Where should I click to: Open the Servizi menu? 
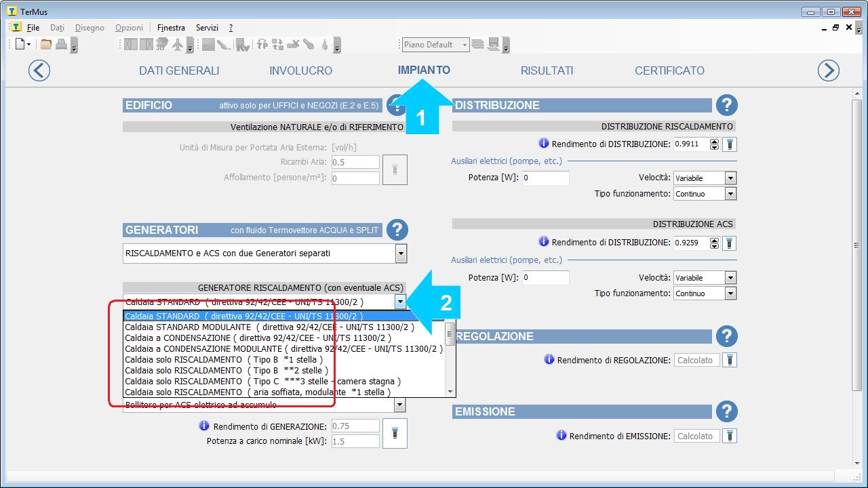tap(207, 28)
